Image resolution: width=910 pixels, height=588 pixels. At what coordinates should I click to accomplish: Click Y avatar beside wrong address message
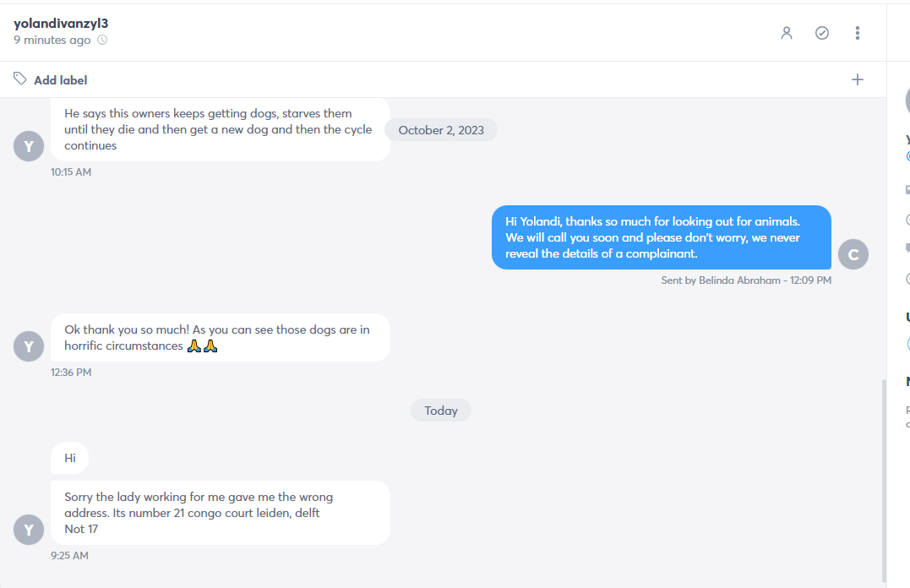pyautogui.click(x=29, y=530)
